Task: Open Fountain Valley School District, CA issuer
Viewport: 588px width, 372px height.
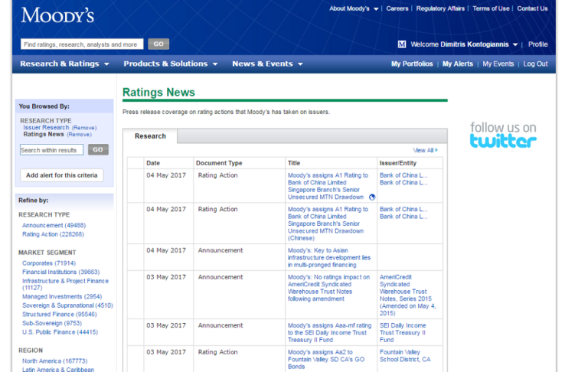Action: 405,356
